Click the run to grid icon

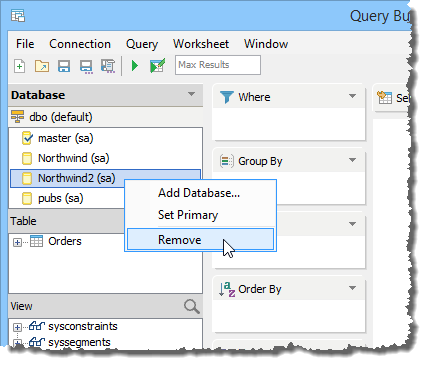(x=157, y=66)
